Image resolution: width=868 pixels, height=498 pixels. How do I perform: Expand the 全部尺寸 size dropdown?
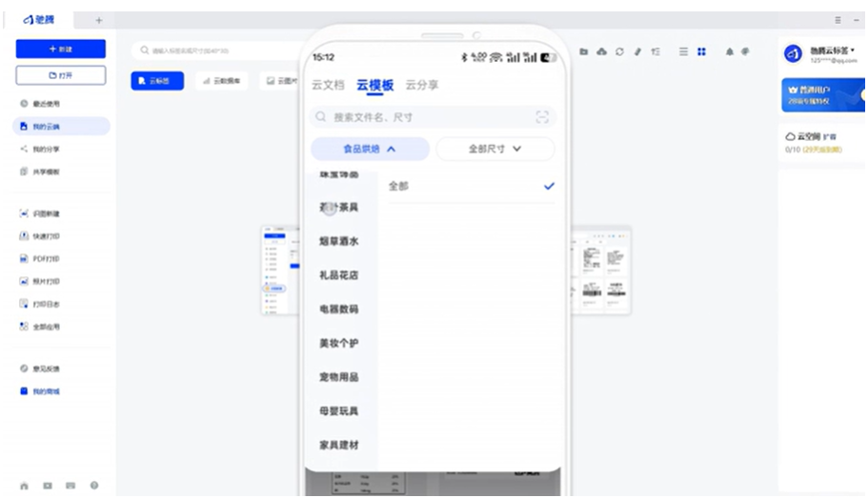[495, 149]
